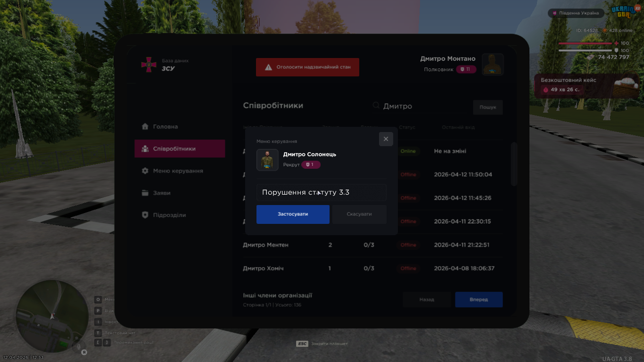Click the ЗСУ emblem logo

tap(149, 64)
